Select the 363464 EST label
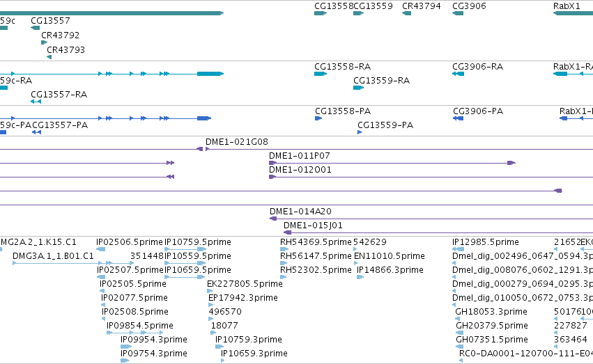 pos(570,340)
